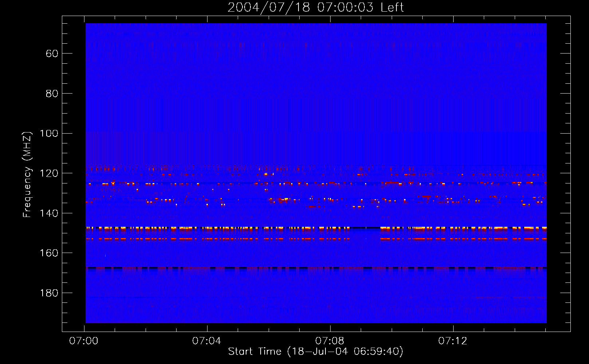Click the 80 frequency tick label
Image resolution: width=589 pixels, height=364 pixels.
coord(52,94)
